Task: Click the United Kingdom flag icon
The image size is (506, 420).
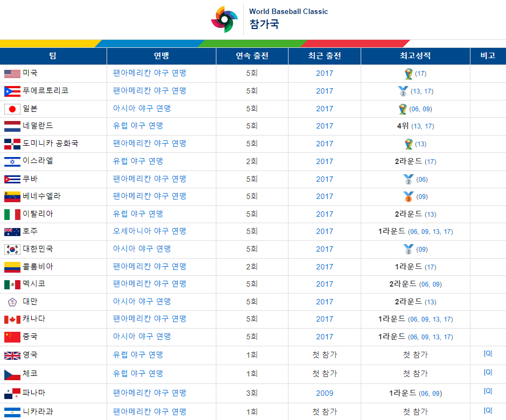Action: (x=12, y=355)
